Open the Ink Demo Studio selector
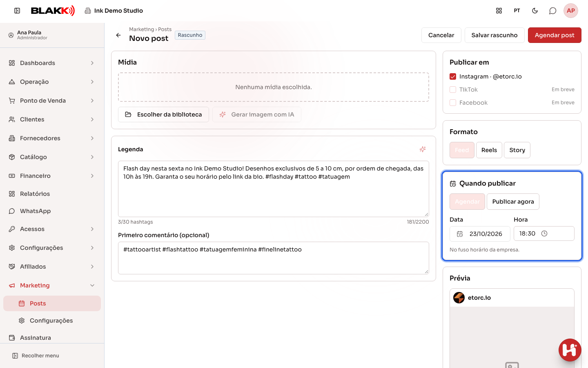 tap(114, 11)
